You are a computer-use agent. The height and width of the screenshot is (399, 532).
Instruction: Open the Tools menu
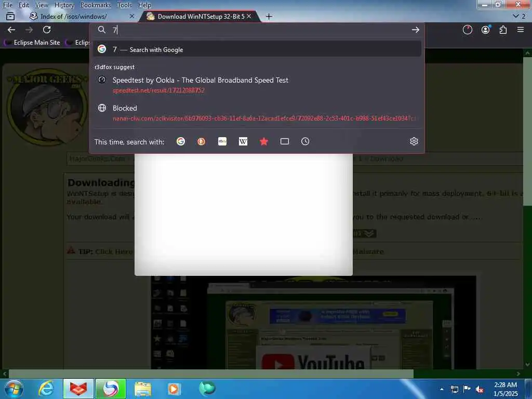(124, 5)
